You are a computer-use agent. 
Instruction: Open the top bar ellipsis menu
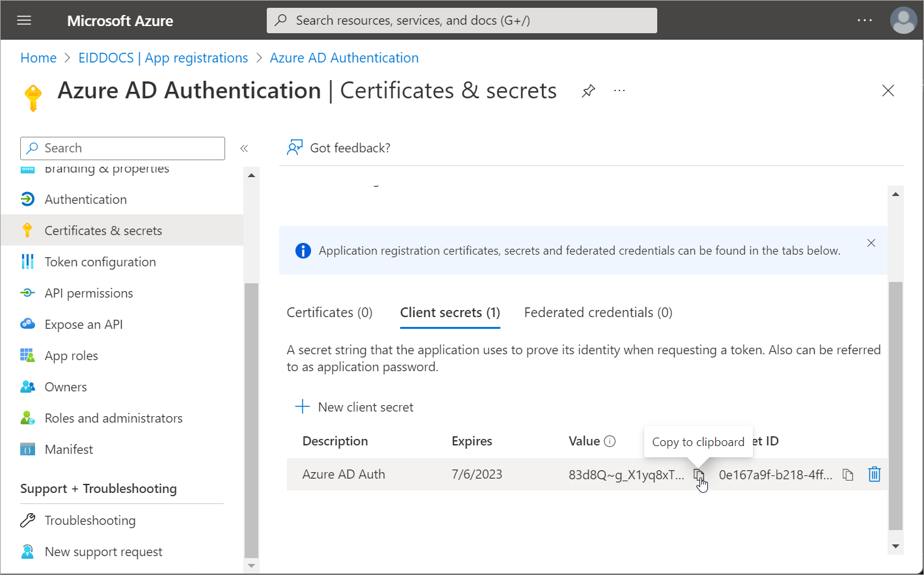(864, 20)
